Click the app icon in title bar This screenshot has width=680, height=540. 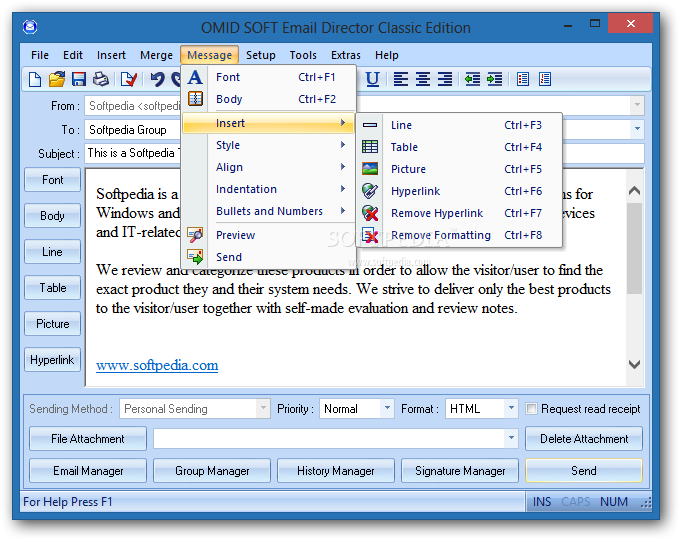coord(30,27)
